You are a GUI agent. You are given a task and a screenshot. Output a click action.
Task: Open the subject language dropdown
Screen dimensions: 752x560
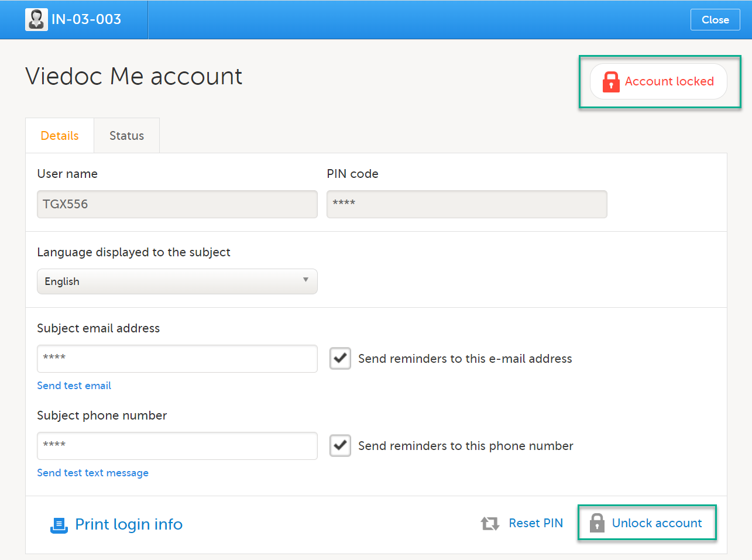point(177,281)
